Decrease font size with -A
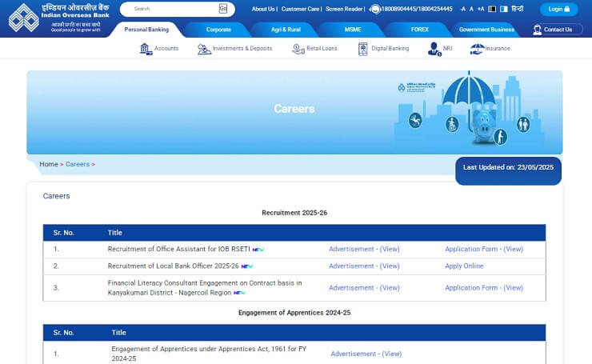This screenshot has width=592, height=364. click(463, 9)
